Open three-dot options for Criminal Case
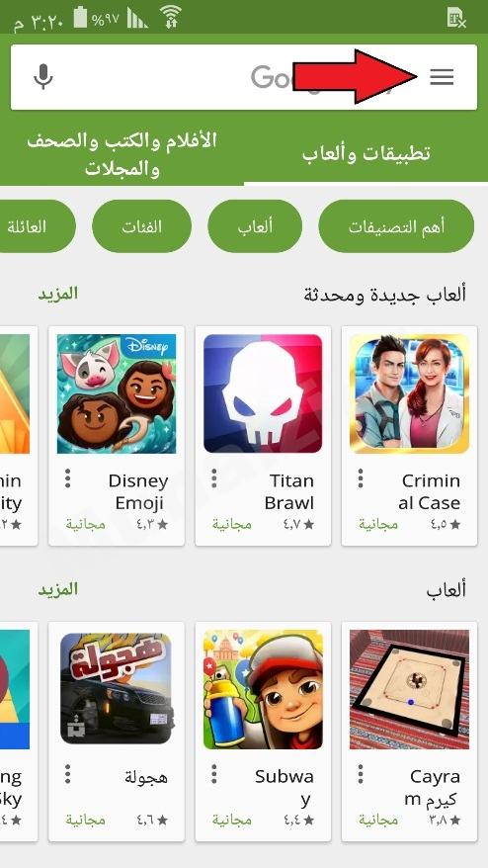This screenshot has width=488, height=868. tap(361, 478)
